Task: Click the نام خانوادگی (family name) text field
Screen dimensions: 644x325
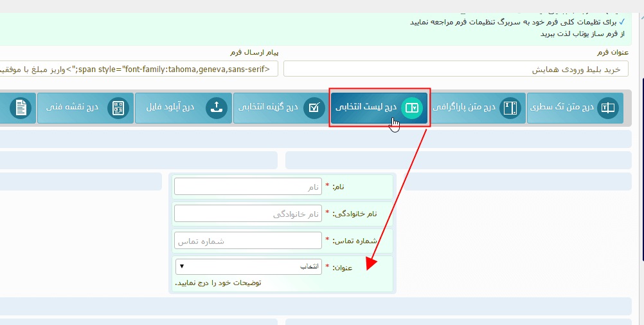Action: click(x=247, y=213)
